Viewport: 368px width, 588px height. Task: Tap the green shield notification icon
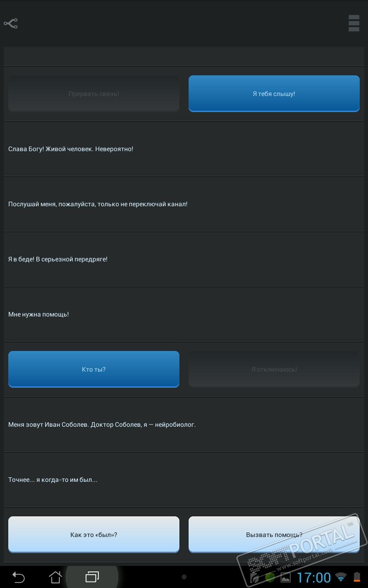click(270, 577)
